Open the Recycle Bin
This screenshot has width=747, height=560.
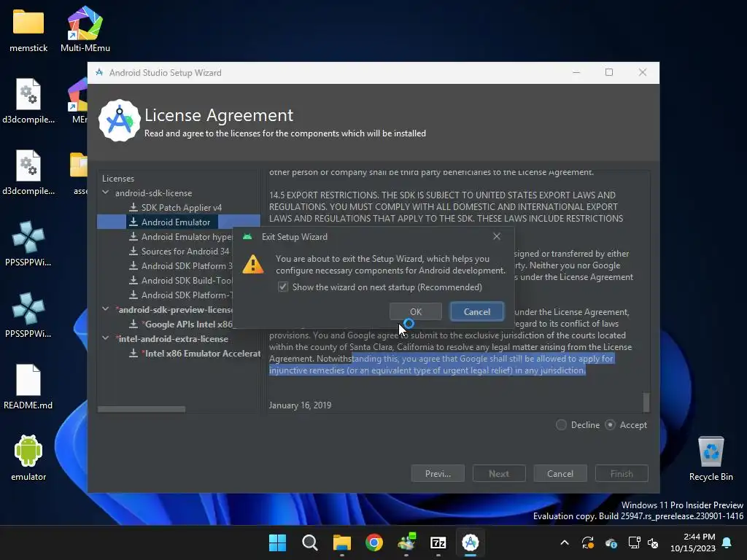pyautogui.click(x=711, y=459)
